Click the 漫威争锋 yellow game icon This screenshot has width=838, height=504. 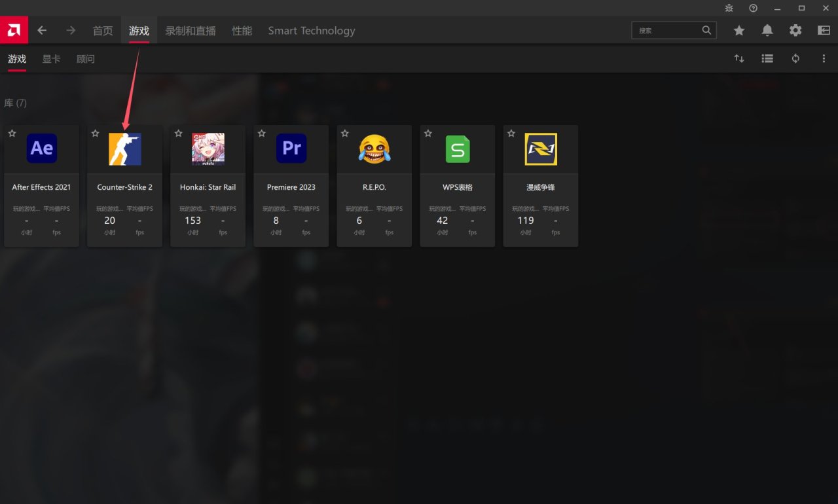[x=541, y=149]
